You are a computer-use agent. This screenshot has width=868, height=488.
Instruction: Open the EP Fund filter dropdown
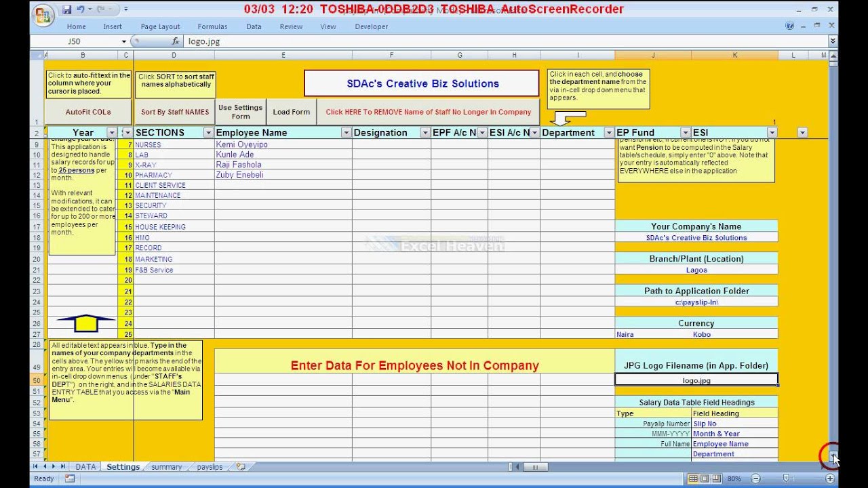[x=686, y=133]
